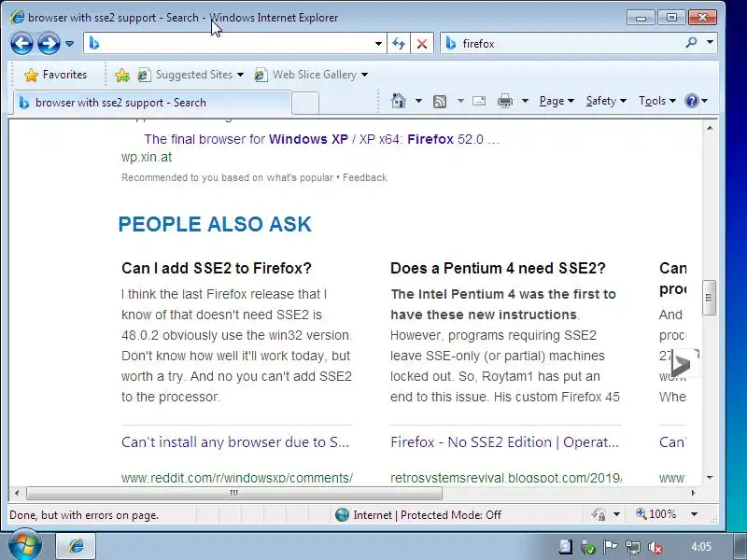
Task: Click the 100% zoom level button
Action: click(656, 514)
